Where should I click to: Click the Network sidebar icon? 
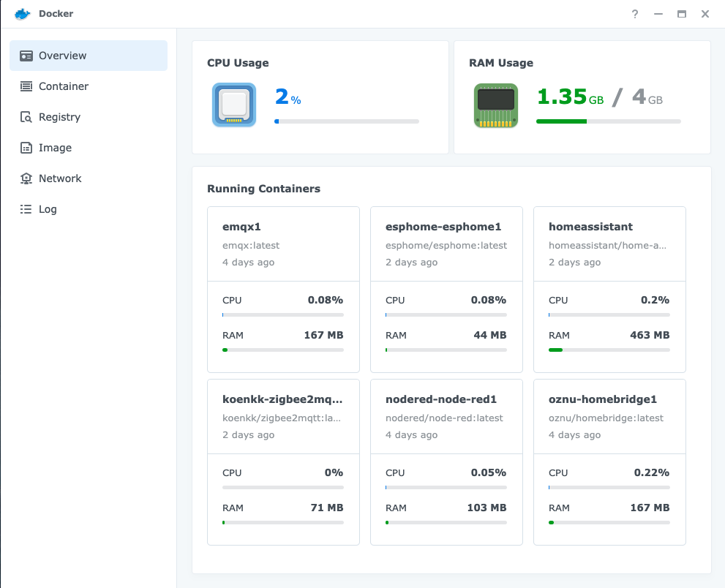coord(26,178)
